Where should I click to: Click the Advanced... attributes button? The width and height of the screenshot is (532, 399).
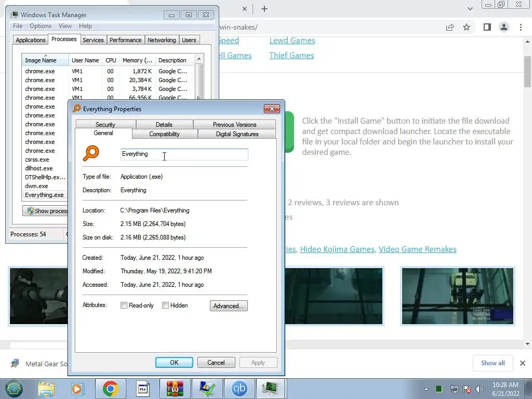[x=229, y=305]
